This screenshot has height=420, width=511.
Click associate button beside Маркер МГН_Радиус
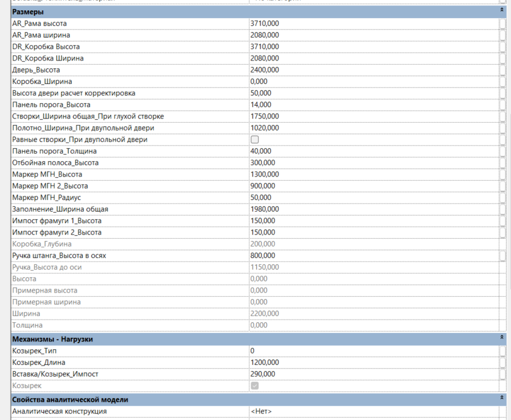point(503,198)
